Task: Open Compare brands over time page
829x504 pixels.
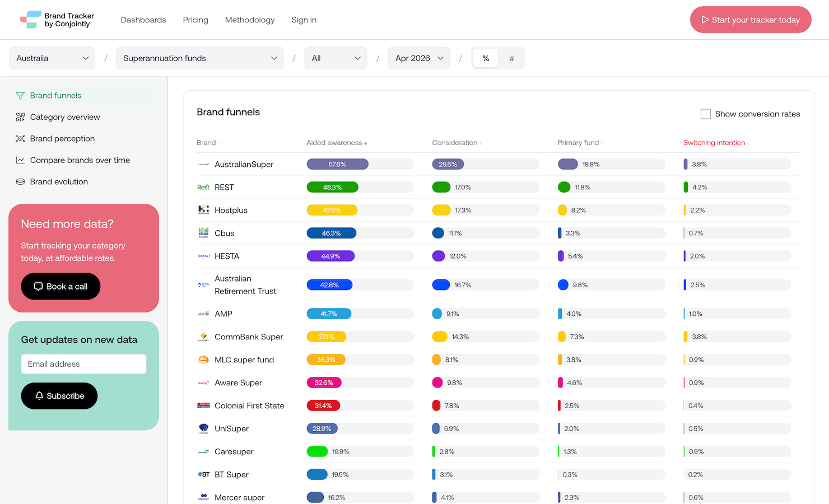Action: (x=84, y=160)
